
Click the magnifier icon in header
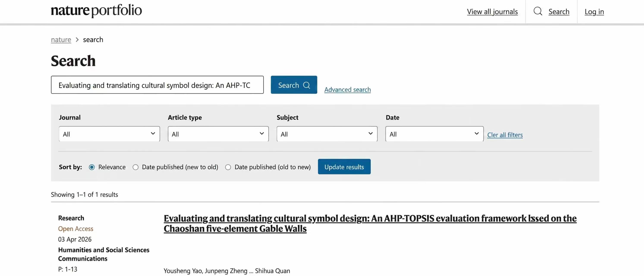[538, 11]
